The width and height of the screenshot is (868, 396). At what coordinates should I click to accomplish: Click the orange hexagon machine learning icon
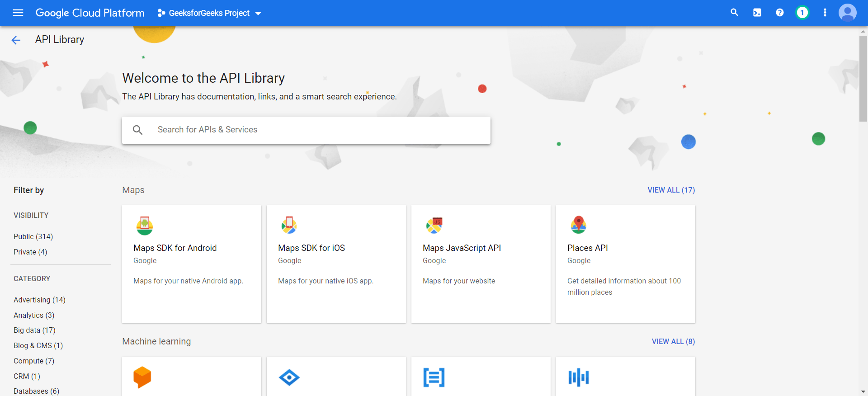[142, 377]
